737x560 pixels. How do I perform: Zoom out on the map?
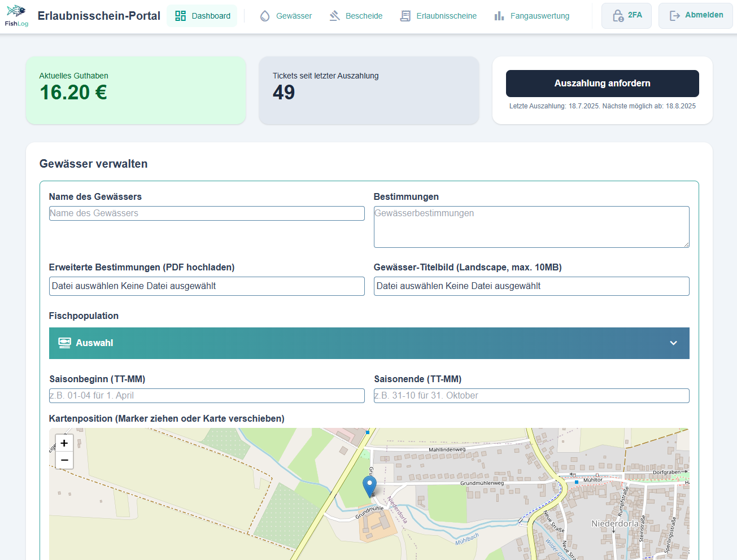(64, 460)
